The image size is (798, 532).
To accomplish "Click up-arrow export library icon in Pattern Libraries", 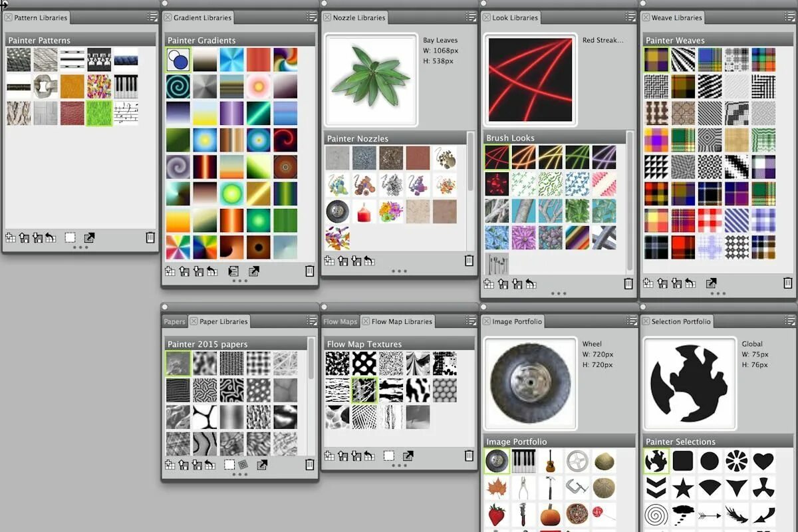I will [25, 237].
